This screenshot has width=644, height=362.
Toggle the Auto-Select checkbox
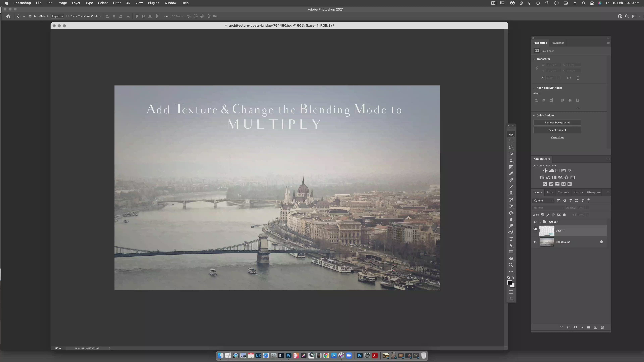tap(30, 16)
